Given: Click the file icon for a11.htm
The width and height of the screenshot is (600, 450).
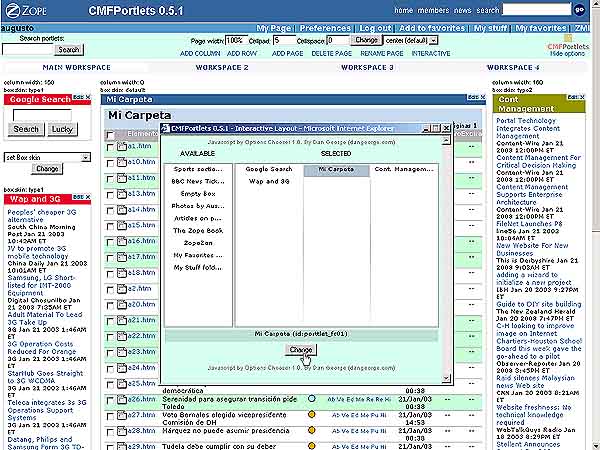Looking at the screenshot, I should [x=122, y=178].
